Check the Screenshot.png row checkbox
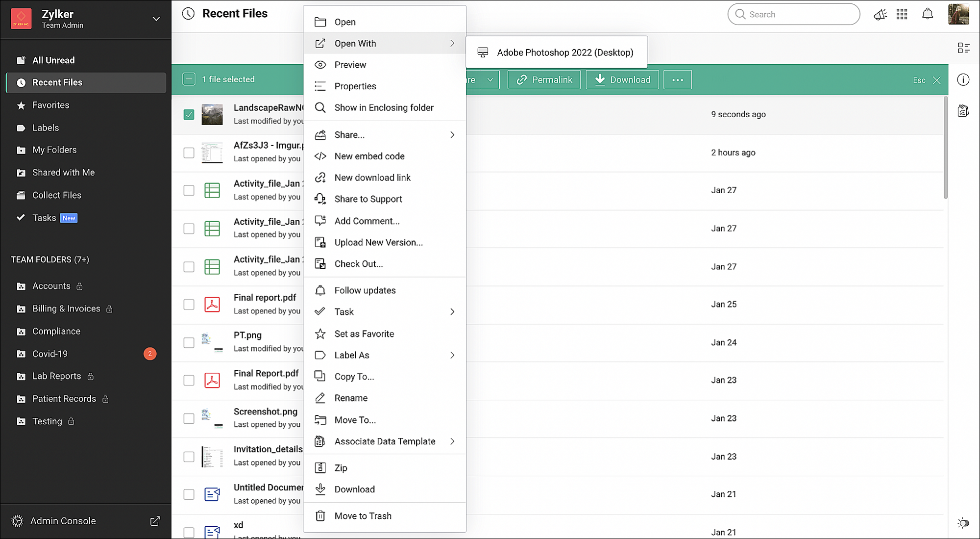This screenshot has height=539, width=980. [x=189, y=418]
